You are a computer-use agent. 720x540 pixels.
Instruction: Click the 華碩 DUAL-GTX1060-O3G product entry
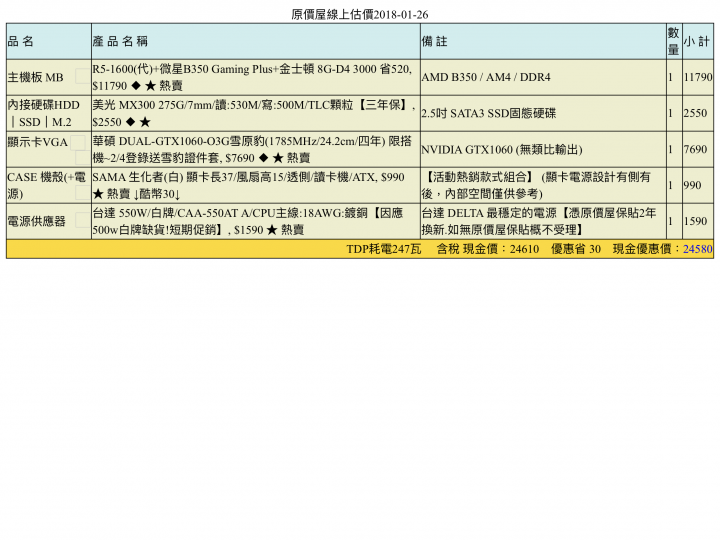[256, 149]
